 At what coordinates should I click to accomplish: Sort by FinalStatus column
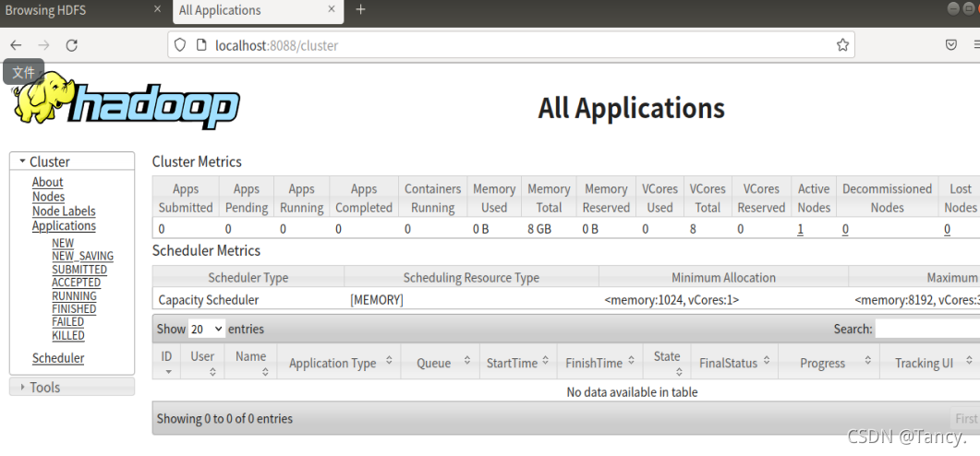[767, 360]
